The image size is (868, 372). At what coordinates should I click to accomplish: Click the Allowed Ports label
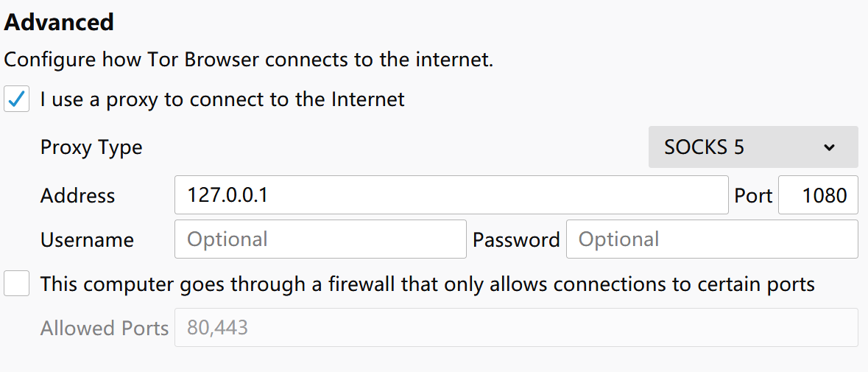[104, 329]
